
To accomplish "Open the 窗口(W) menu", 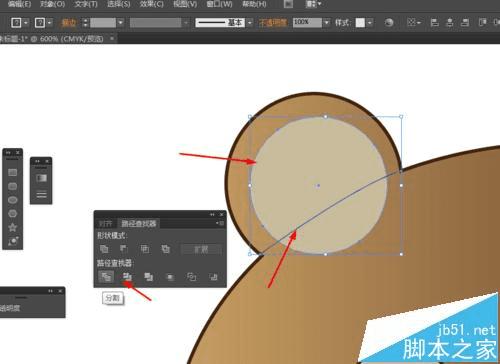I will pos(219,4).
